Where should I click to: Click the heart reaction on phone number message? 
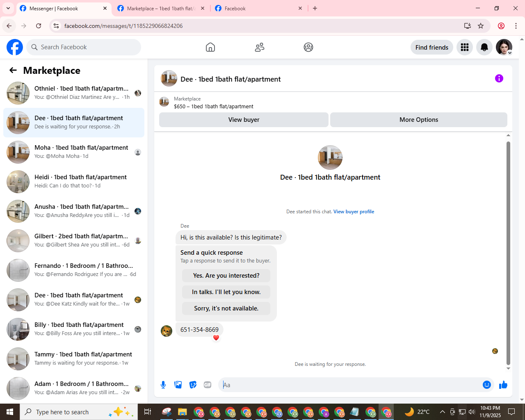[216, 338]
